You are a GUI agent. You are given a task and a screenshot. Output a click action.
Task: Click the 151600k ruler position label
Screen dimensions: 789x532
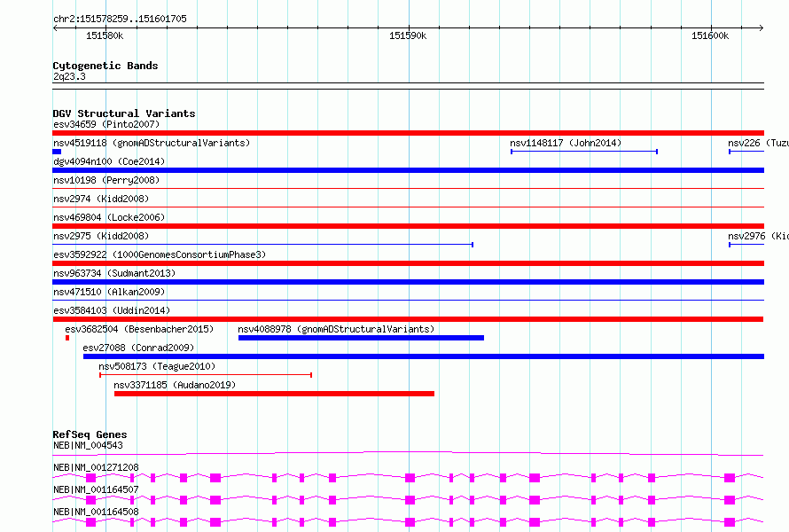(x=710, y=35)
